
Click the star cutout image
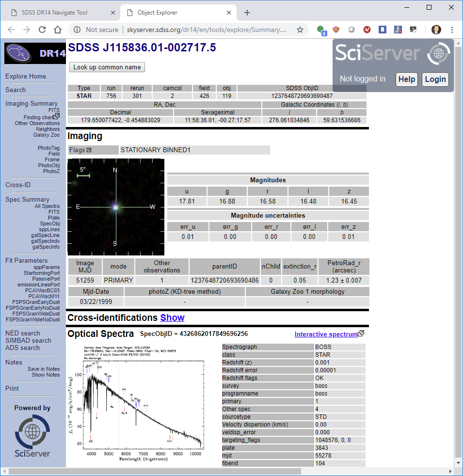[115, 207]
